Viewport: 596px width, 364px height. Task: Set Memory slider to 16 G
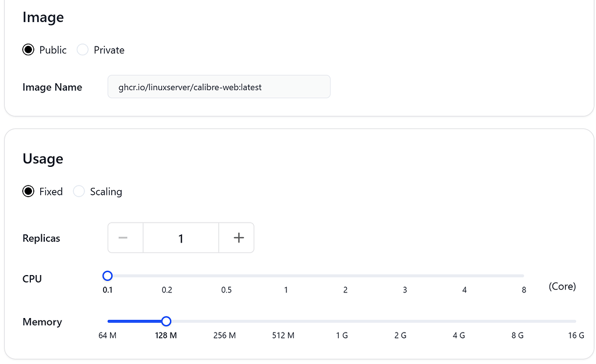point(576,322)
